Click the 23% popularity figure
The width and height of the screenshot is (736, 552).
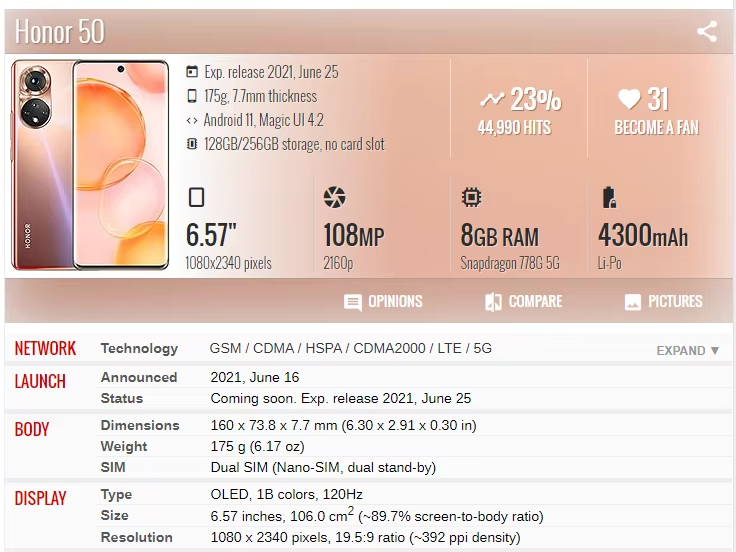pos(536,100)
